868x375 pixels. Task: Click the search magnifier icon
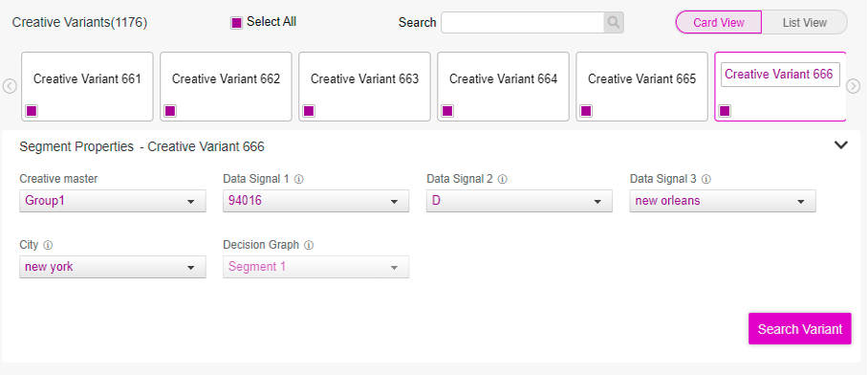pos(614,23)
